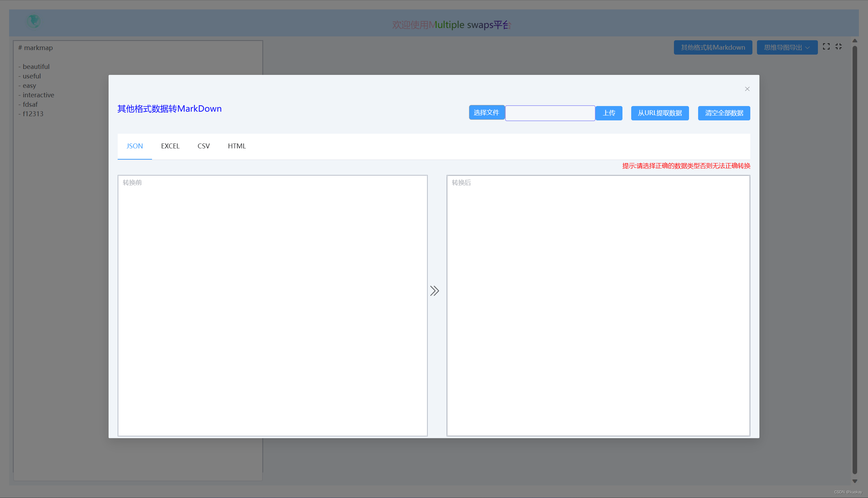Click the 其他格式转Markdown button
The image size is (868, 498).
(x=712, y=48)
